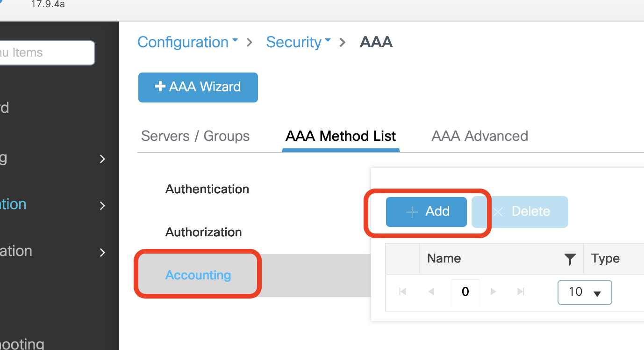
Task: Launch the AAA Wizard
Action: [198, 87]
